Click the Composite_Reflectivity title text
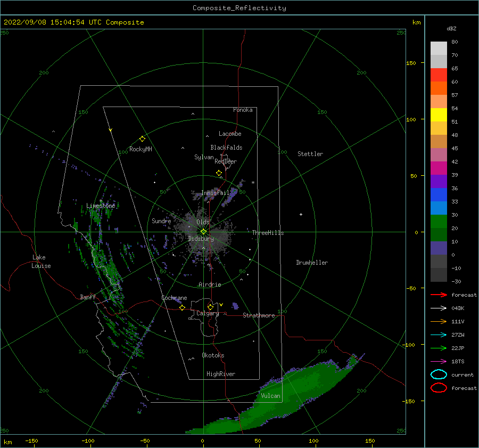479x448 pixels. [x=240, y=8]
